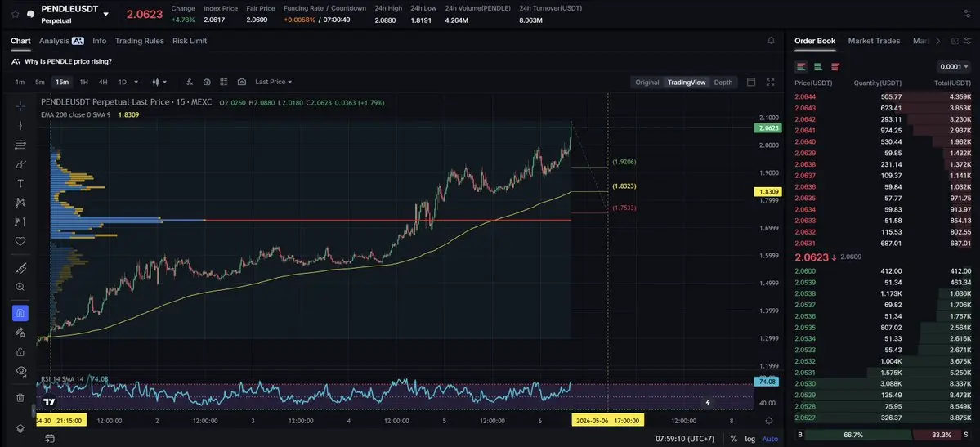The image size is (980, 447).
Task: Open the Fibonacci/gann lines tool
Action: 20,145
